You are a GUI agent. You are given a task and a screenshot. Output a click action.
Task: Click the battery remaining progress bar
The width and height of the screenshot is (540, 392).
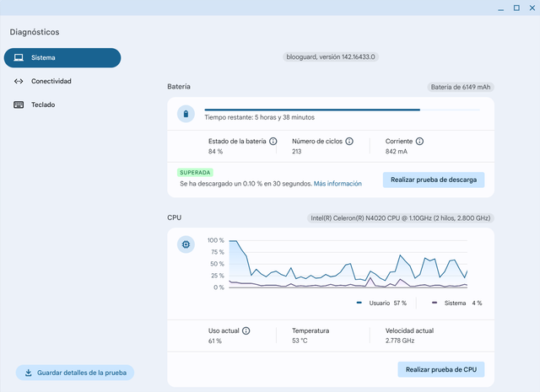click(341, 110)
